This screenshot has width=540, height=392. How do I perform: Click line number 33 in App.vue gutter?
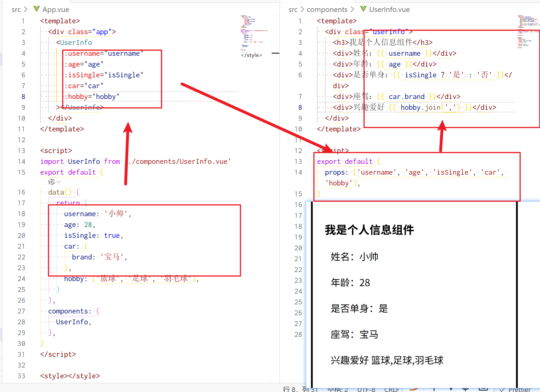click(21, 376)
